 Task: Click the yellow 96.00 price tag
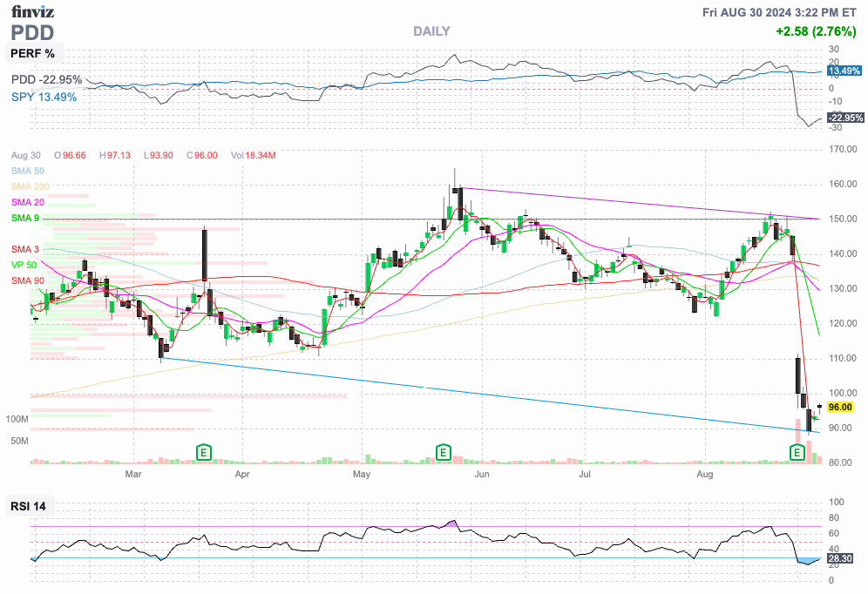pyautogui.click(x=840, y=407)
